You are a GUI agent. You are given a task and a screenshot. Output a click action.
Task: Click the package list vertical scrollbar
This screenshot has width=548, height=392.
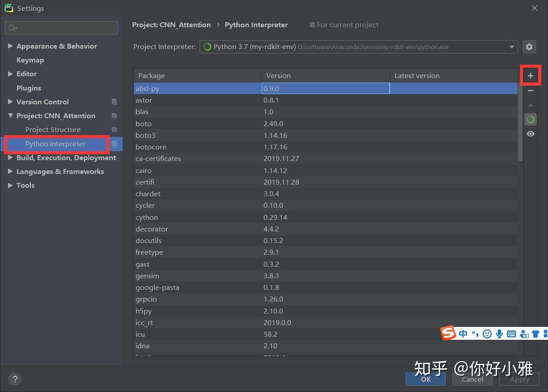[x=520, y=121]
